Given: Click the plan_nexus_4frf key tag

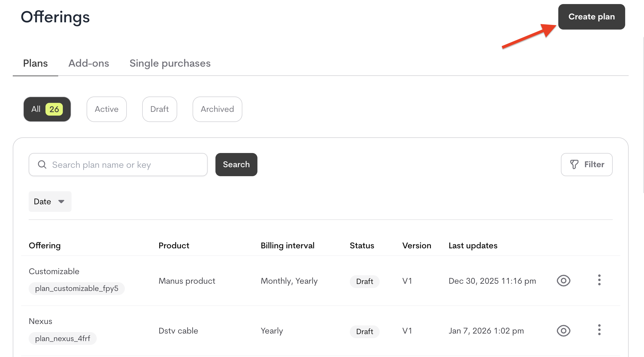Looking at the screenshot, I should tap(63, 338).
